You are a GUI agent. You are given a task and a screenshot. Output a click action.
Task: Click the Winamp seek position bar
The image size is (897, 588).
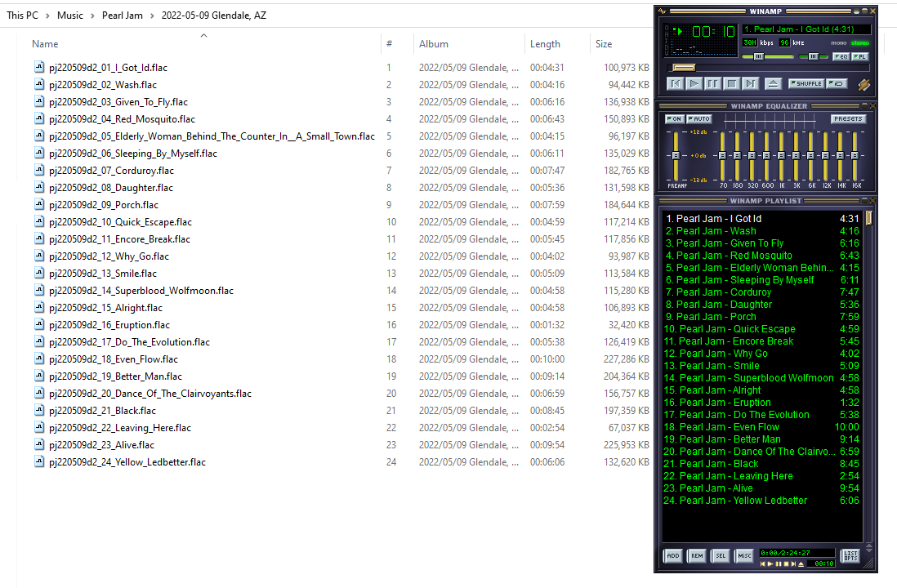tap(768, 68)
